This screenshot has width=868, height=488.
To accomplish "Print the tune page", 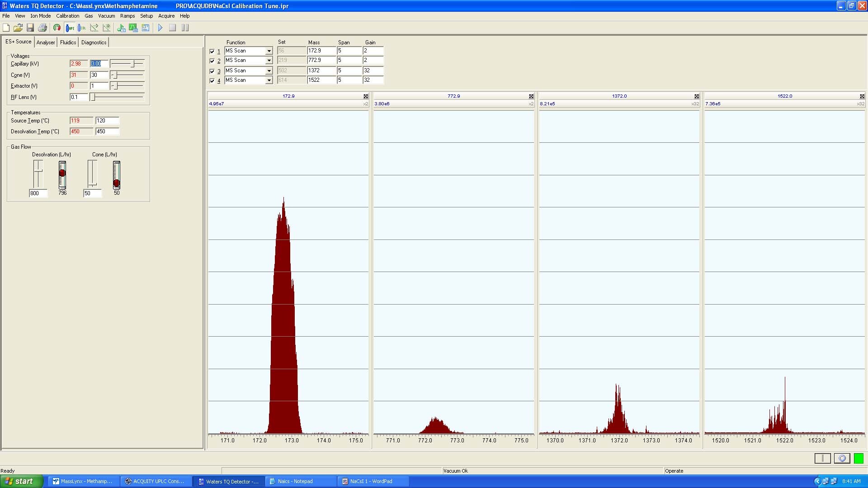I will click(x=42, y=28).
